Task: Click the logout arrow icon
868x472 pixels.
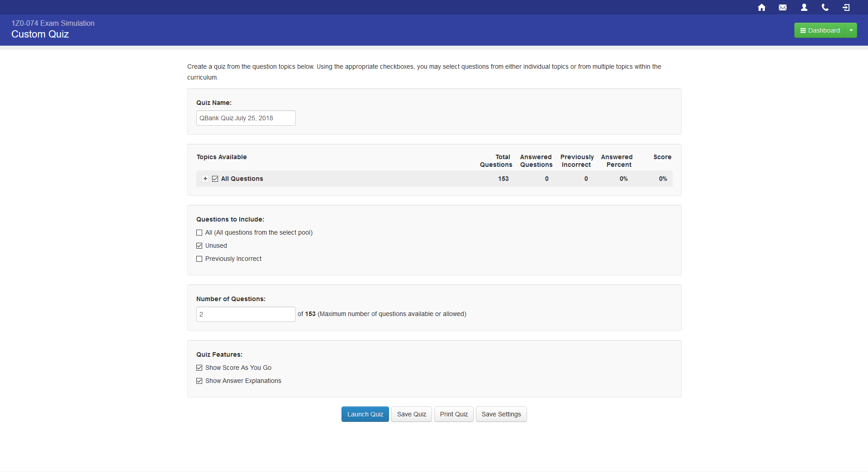Action: pos(846,7)
